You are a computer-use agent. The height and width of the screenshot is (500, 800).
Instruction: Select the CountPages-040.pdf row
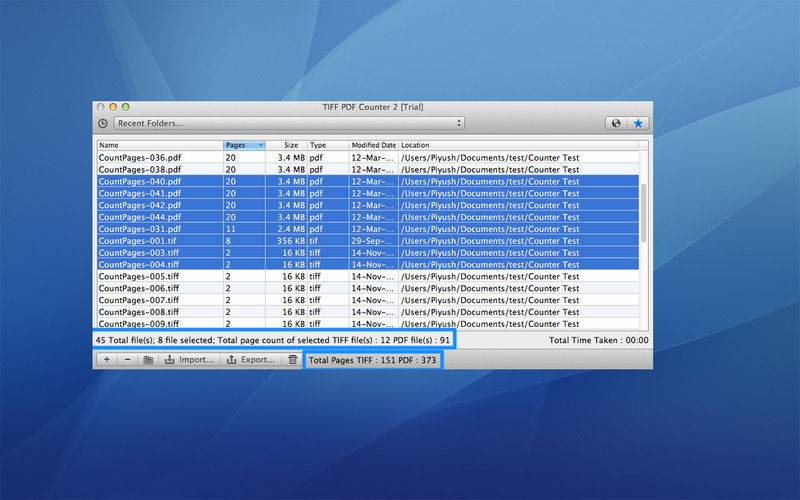coord(368,181)
